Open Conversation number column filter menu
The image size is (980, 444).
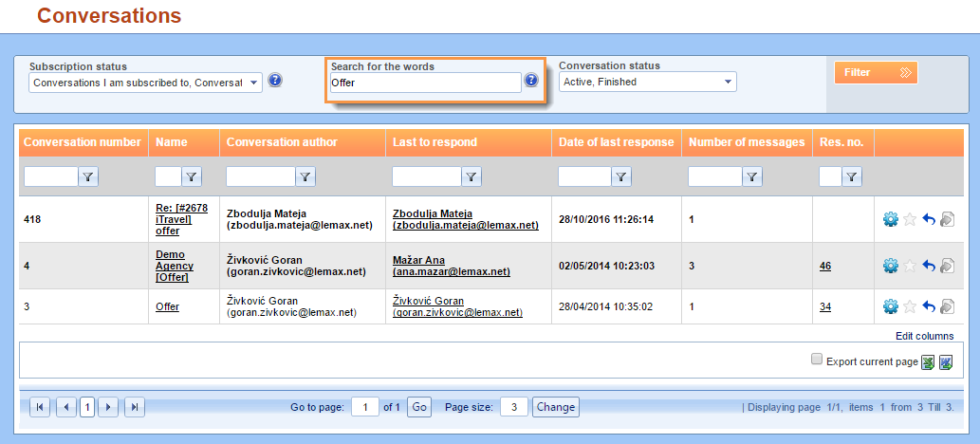(x=89, y=177)
